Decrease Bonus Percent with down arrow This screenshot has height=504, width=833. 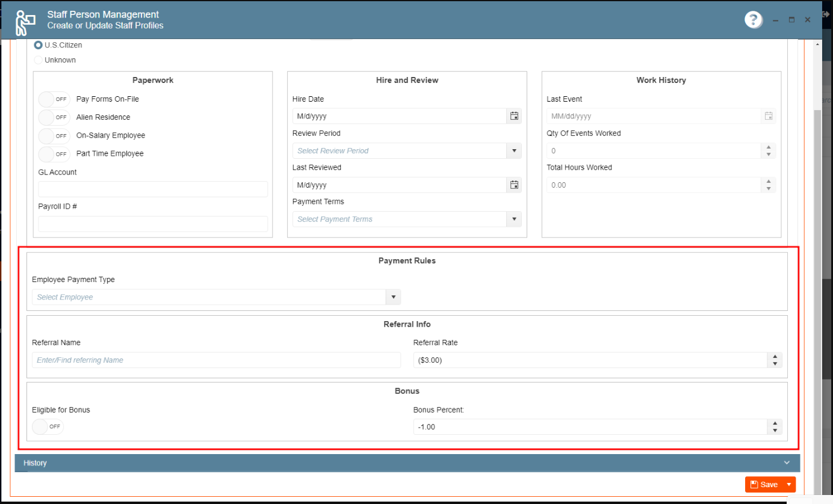tap(775, 430)
